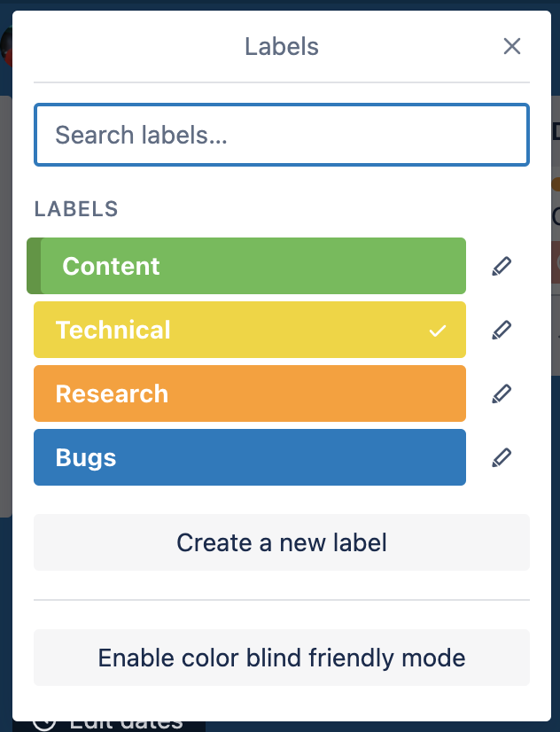Click the Edit dates item below the popup
The width and height of the screenshot is (560, 732).
[126, 726]
